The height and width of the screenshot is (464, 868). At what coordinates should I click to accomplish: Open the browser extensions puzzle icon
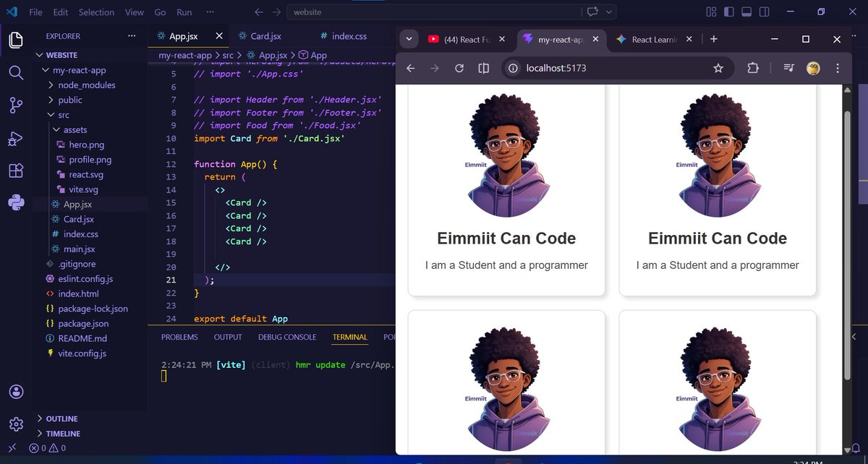753,67
